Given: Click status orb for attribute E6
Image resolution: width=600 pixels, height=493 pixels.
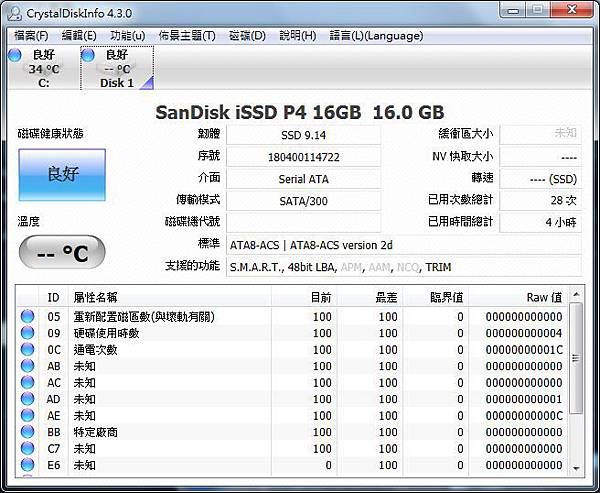Looking at the screenshot, I should point(27,465).
